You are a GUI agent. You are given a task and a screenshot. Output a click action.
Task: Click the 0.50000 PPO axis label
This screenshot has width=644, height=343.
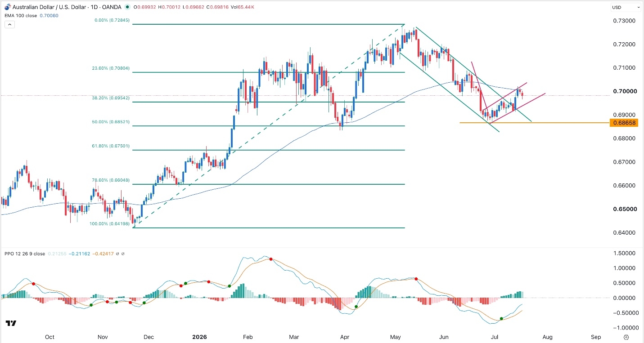coord(624,283)
